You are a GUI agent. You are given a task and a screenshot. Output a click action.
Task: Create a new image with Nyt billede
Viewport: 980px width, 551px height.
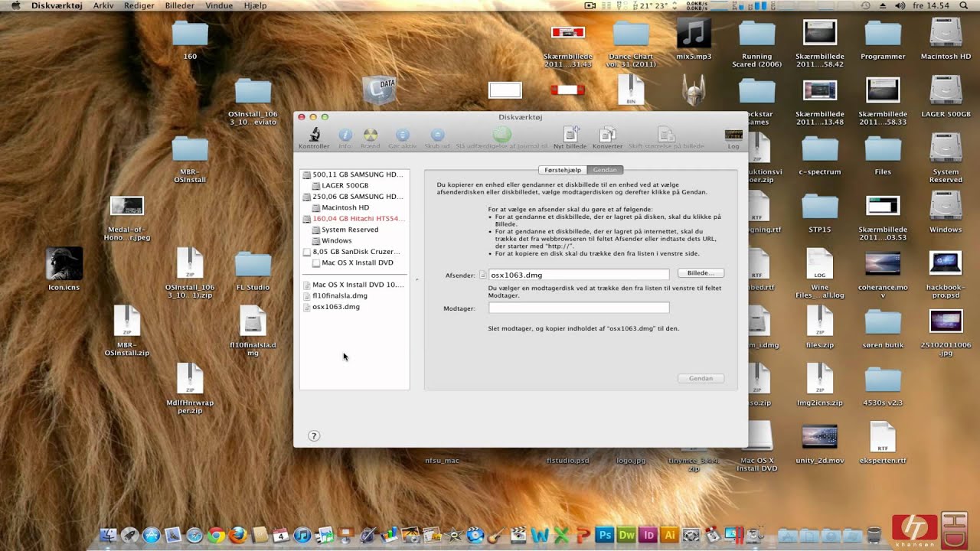point(570,136)
